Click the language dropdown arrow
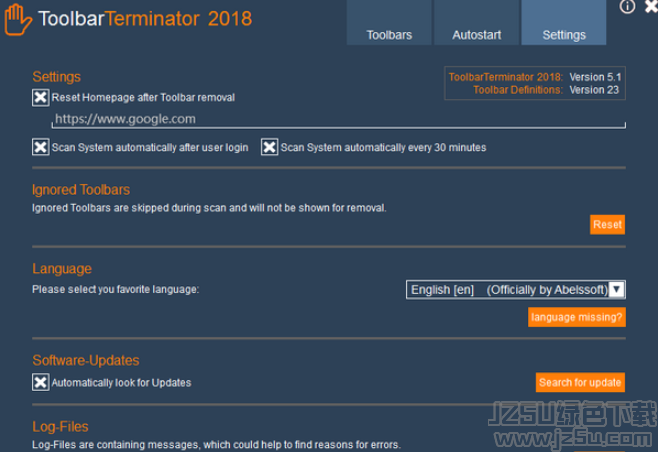 click(616, 290)
